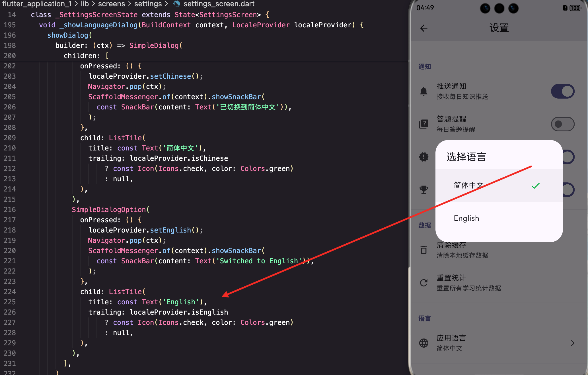Click the sticky showDialog( line 196
This screenshot has width=588, height=375.
pos(69,35)
